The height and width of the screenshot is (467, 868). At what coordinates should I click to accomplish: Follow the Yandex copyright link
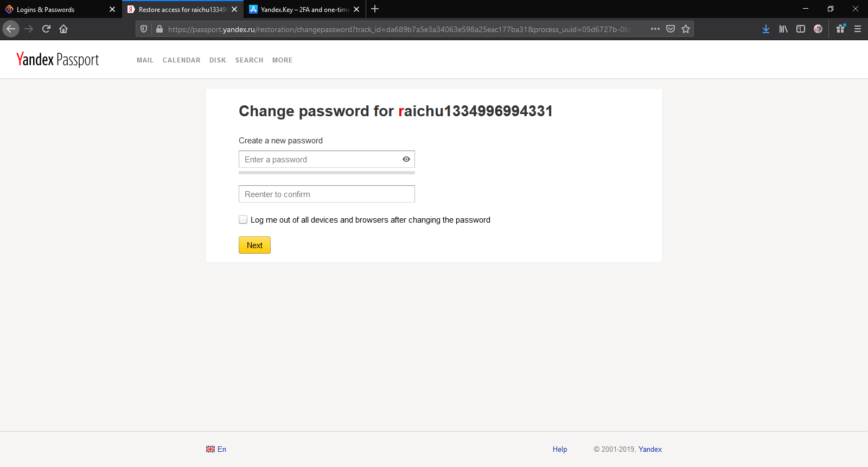[x=650, y=449]
